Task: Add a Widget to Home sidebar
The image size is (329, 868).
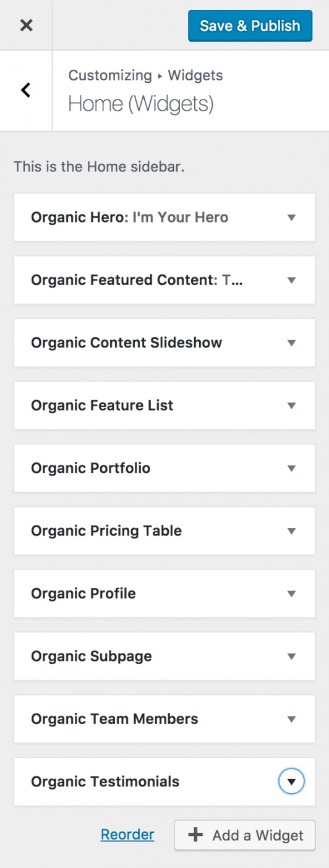Action: point(245,835)
